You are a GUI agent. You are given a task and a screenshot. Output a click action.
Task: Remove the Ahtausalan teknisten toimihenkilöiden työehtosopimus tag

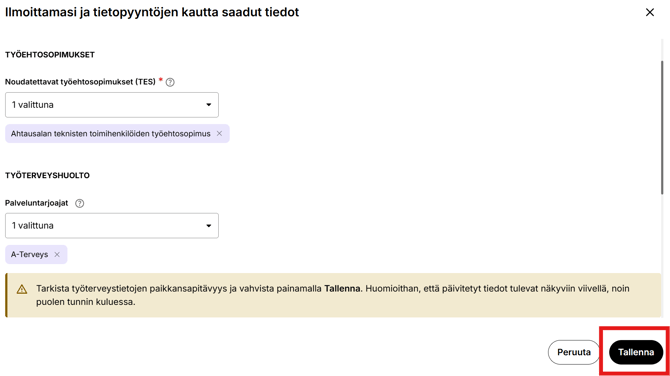coord(219,134)
